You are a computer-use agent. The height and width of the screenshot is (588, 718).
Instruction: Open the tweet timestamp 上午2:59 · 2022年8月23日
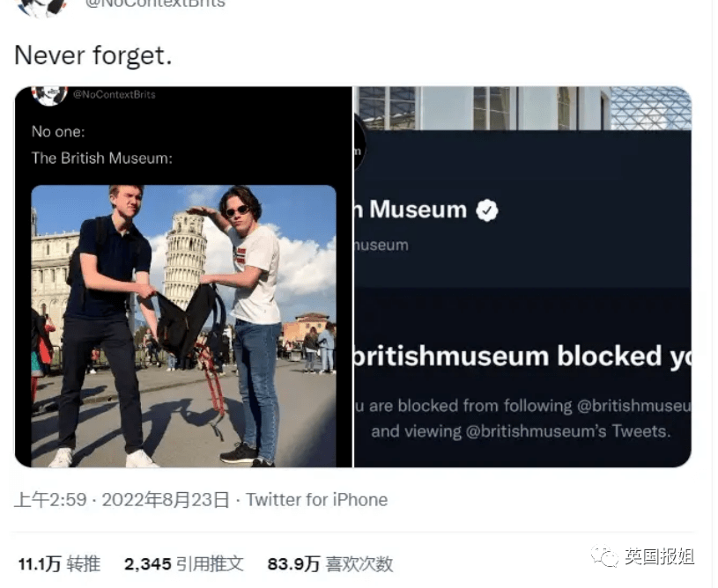[122, 500]
